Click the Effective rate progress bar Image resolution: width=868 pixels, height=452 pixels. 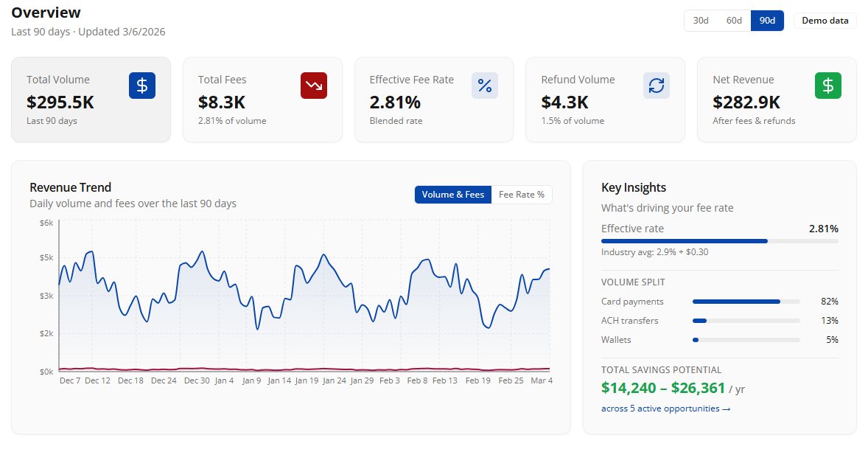point(719,241)
